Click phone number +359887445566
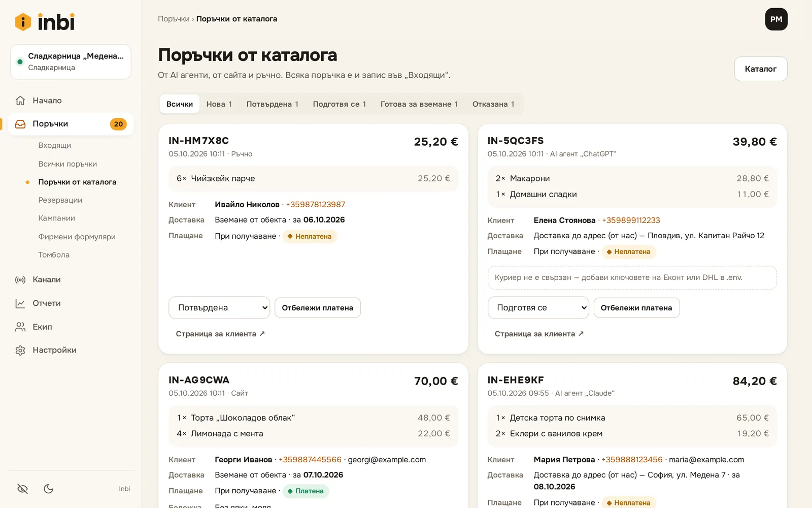Screen dimensions: 812x508 click(x=310, y=460)
